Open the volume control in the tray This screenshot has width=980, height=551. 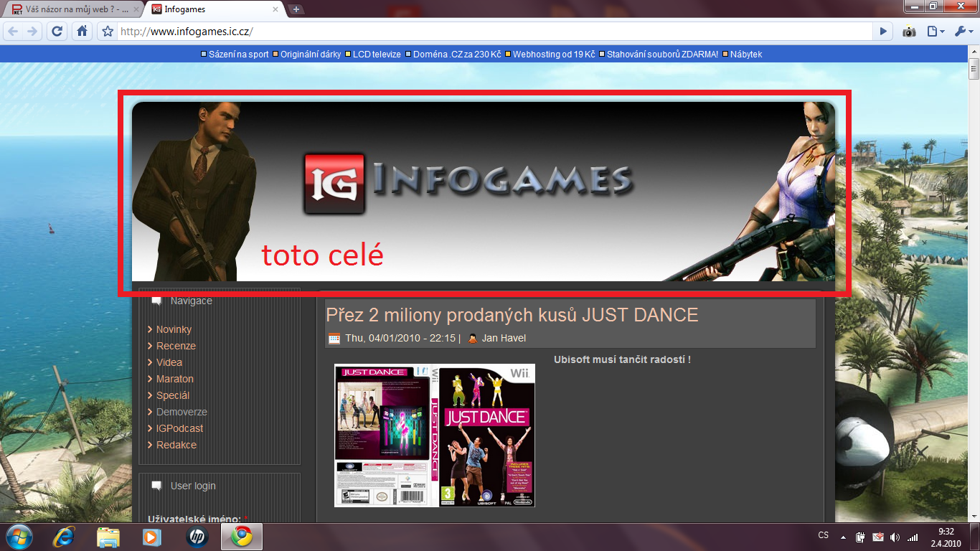click(895, 537)
